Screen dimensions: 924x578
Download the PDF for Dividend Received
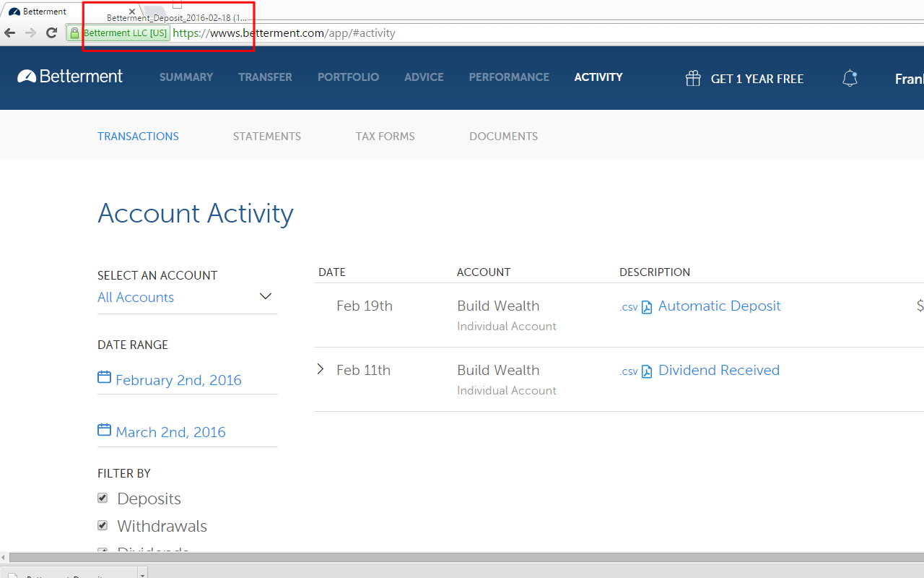pyautogui.click(x=647, y=371)
